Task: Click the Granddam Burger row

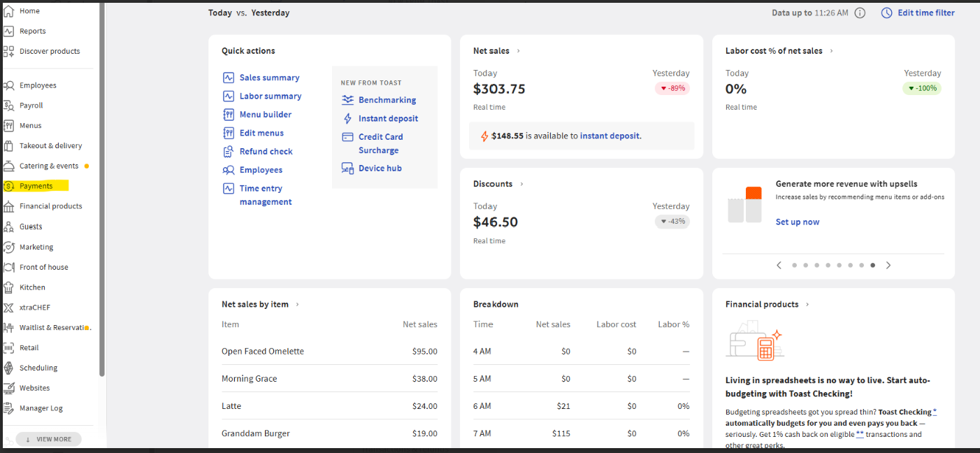Action: point(329,433)
